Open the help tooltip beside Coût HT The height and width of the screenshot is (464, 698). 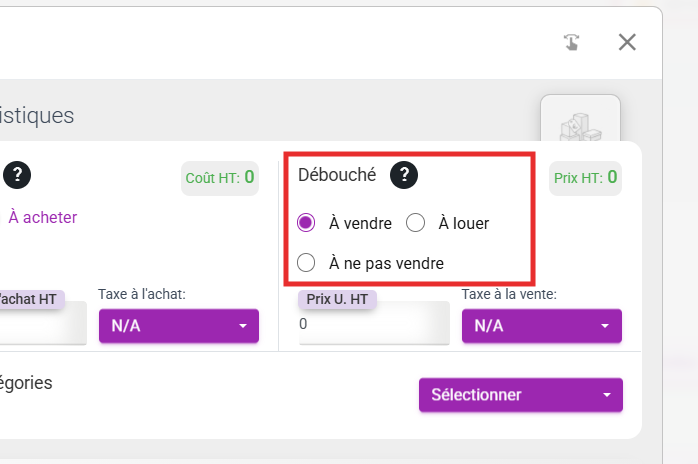tap(17, 175)
